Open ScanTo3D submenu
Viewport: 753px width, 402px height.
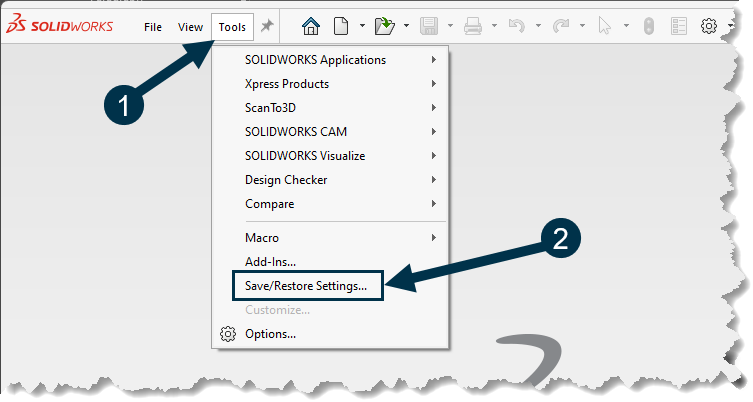point(330,108)
